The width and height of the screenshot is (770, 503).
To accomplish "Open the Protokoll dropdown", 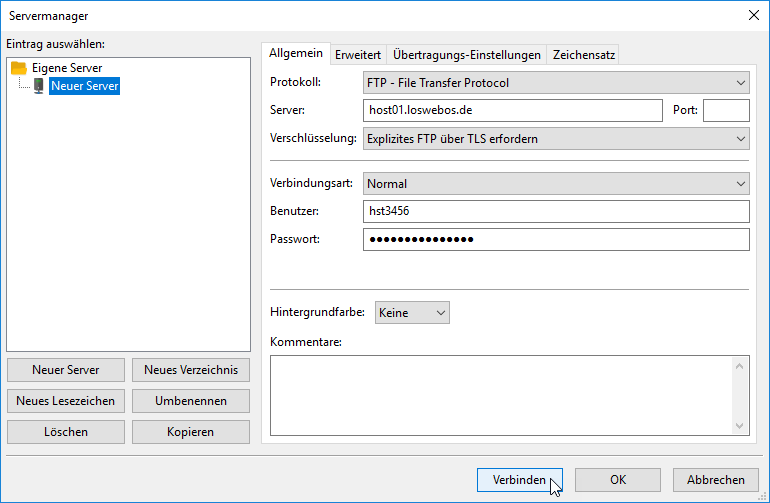I will pyautogui.click(x=555, y=83).
